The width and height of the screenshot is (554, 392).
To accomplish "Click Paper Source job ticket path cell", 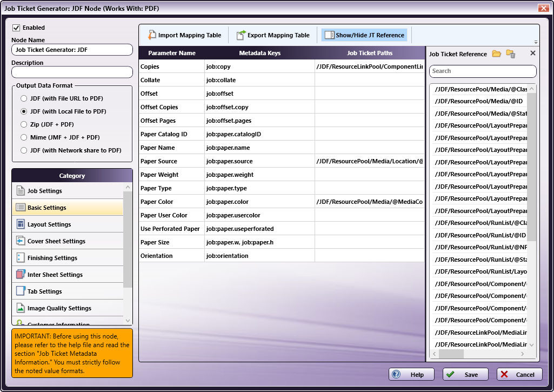I will pos(370,161).
